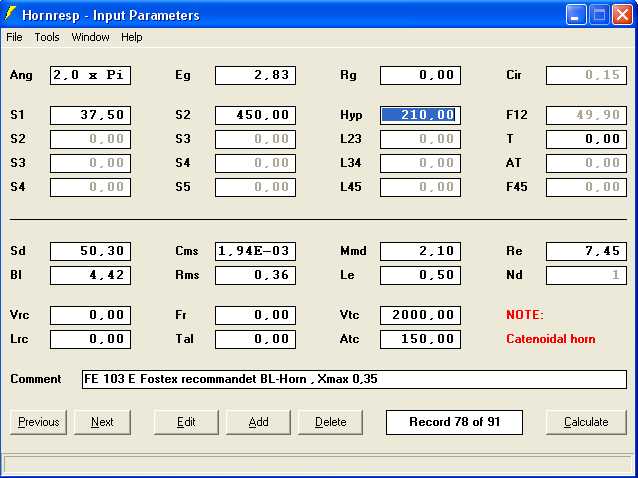Click the Bl field showing 4,42
The image size is (638, 478).
pyautogui.click(x=90, y=275)
